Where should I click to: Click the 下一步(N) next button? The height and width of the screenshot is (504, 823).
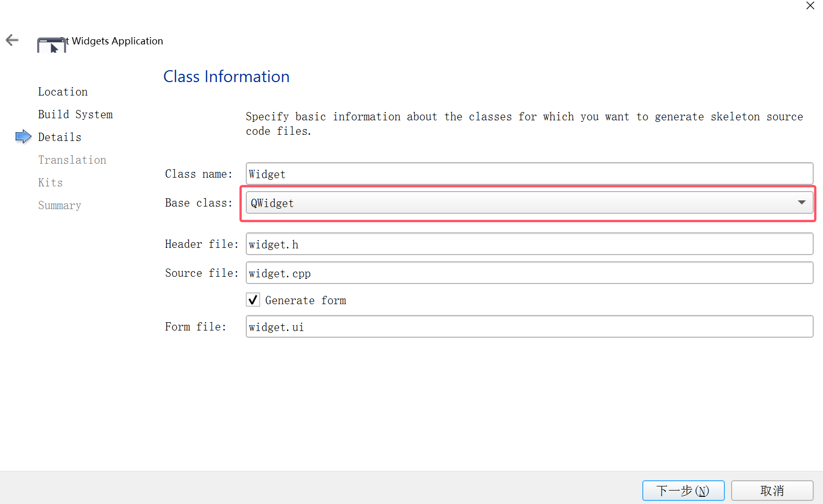click(683, 491)
